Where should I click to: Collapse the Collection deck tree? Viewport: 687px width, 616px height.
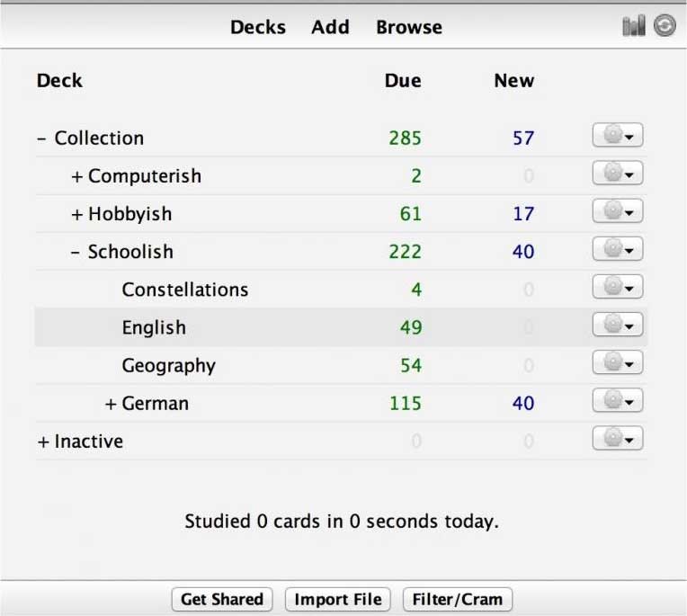(42, 138)
